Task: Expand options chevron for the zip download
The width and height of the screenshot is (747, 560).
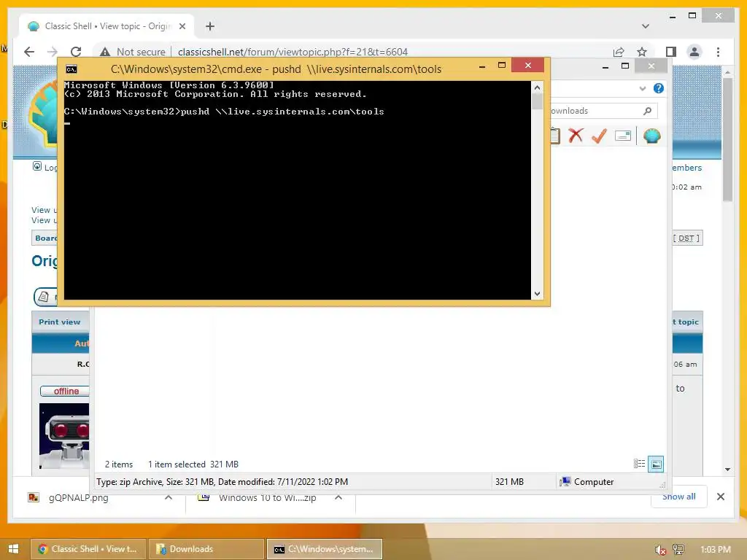Action: pos(338,497)
